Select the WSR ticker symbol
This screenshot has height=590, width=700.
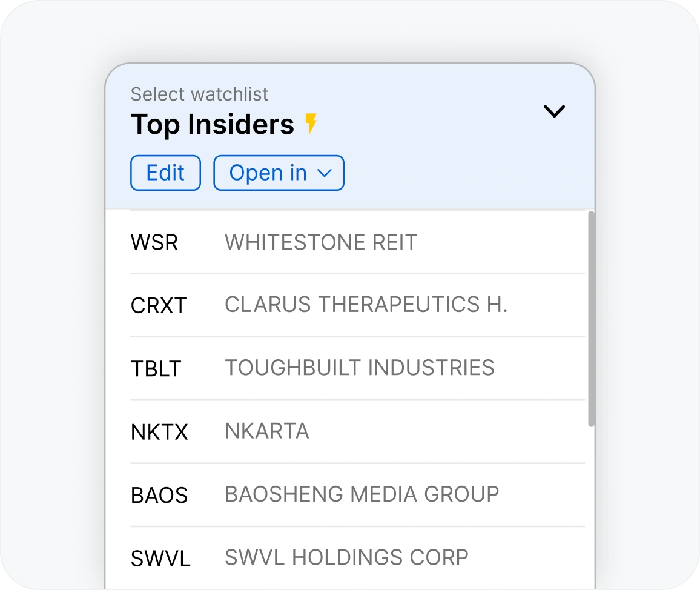click(x=154, y=243)
